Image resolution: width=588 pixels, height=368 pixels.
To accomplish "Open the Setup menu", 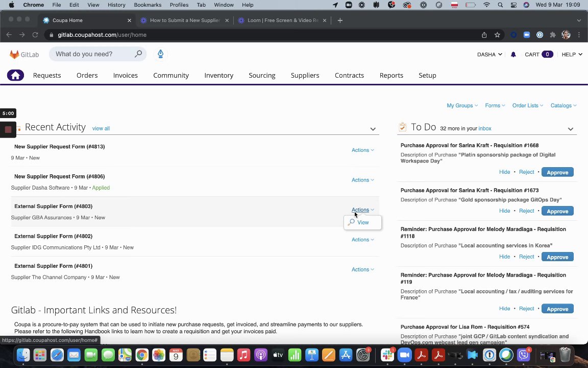I will coord(427,76).
